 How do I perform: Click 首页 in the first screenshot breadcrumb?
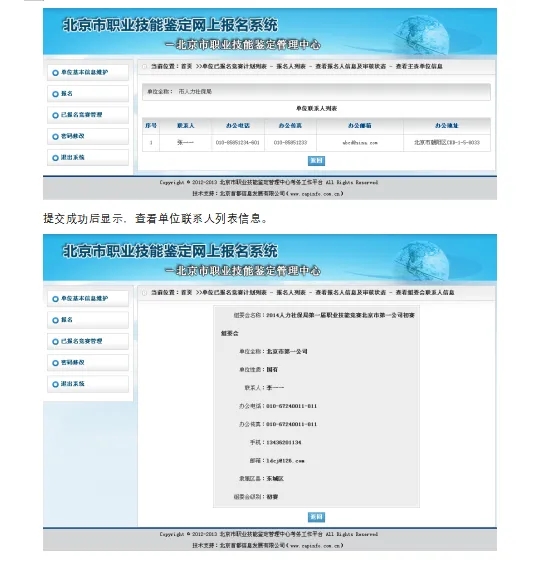tap(186, 66)
